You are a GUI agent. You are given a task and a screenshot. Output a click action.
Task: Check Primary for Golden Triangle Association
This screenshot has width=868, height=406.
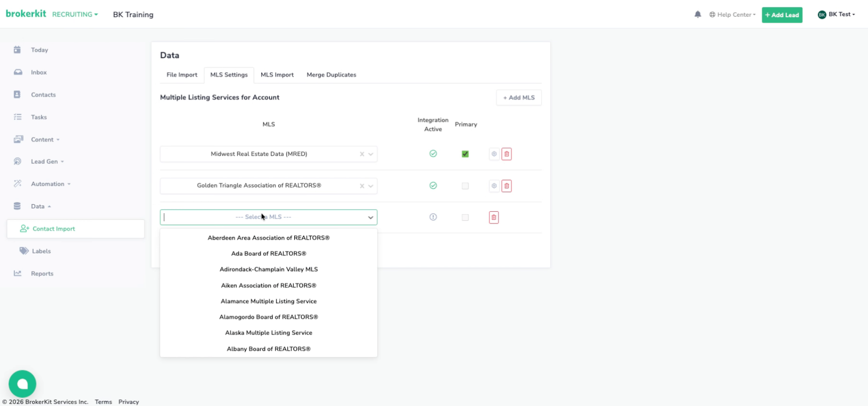coord(465,186)
